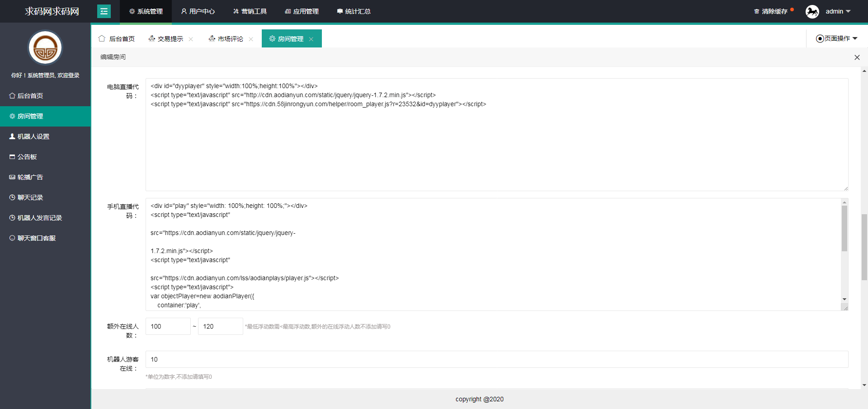The image size is (868, 409).
Task: Click the 清除缓存 trash icon
Action: pyautogui.click(x=756, y=11)
